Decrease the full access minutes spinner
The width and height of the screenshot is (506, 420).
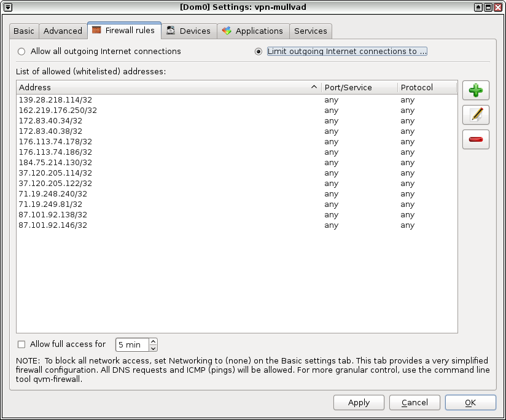pyautogui.click(x=153, y=348)
